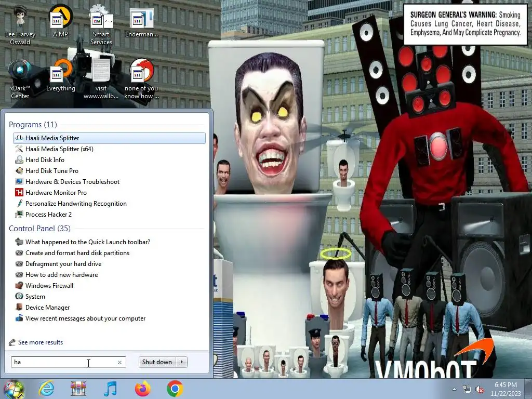The height and width of the screenshot is (399, 532).
Task: Launch Haali Media Splitter from results
Action: point(109,138)
